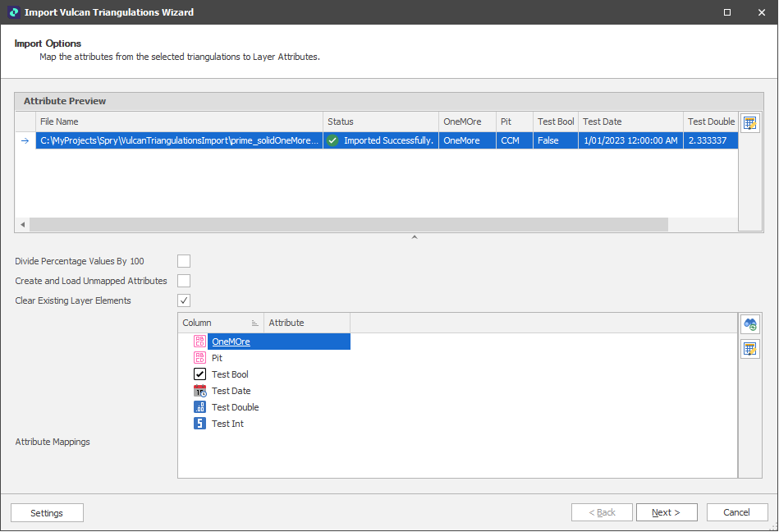Click the OneMOre column header in preview
The width and height of the screenshot is (779, 532).
coord(467,122)
